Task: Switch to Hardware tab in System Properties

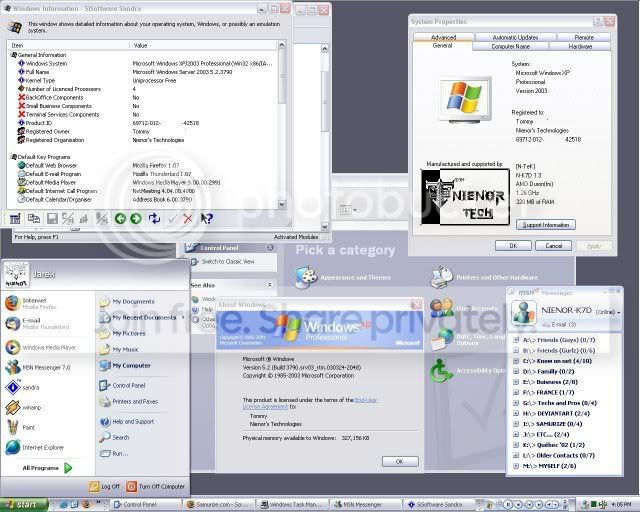Action: 580,47
